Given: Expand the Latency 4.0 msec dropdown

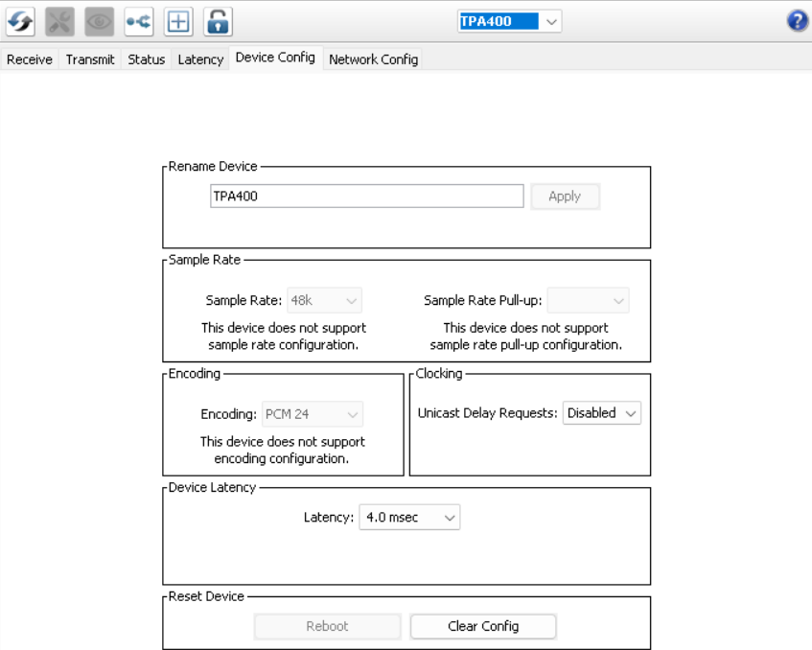Looking at the screenshot, I should [x=409, y=518].
